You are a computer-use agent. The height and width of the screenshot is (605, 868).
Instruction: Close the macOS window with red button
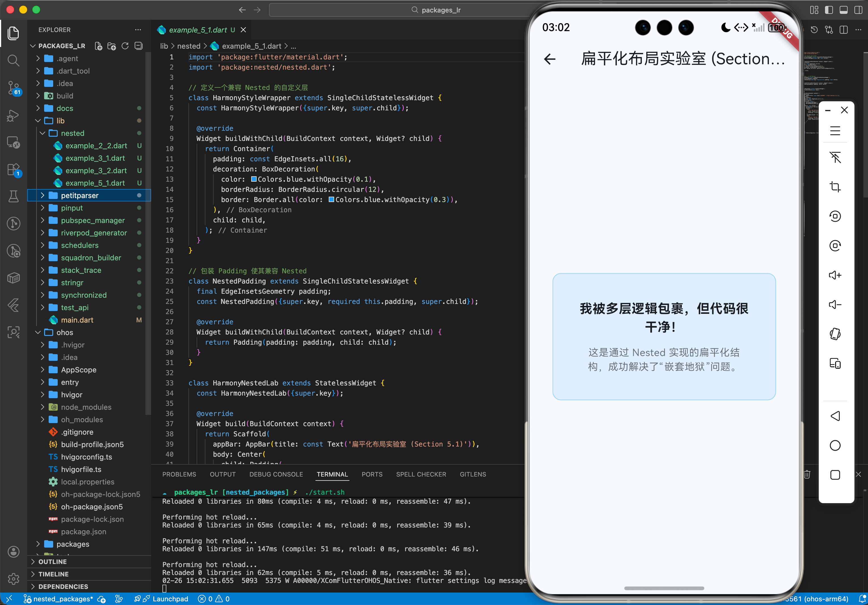(10, 10)
